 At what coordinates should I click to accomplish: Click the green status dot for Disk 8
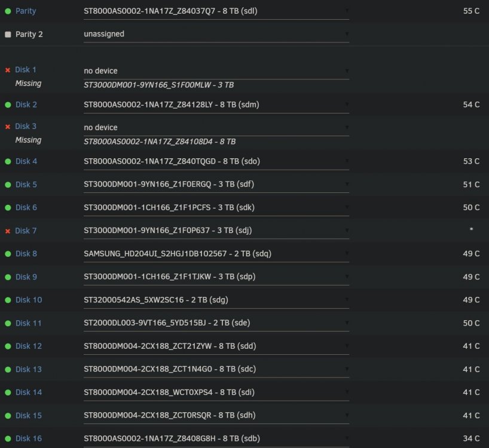click(8, 254)
